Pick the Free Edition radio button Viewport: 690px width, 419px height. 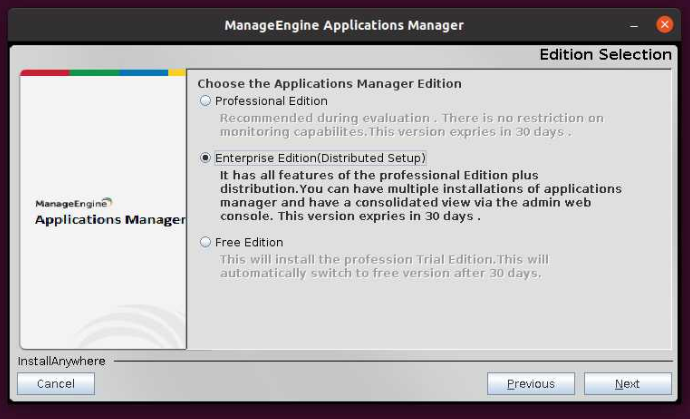[x=206, y=242]
